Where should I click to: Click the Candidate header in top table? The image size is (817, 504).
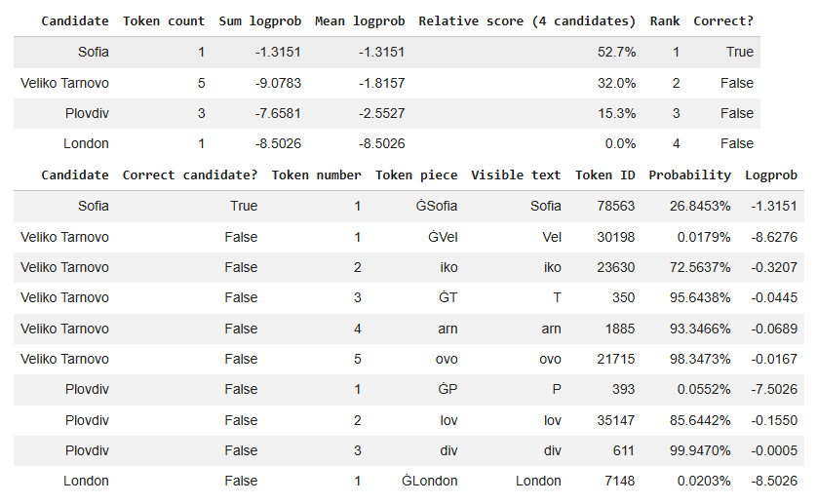coord(75,21)
